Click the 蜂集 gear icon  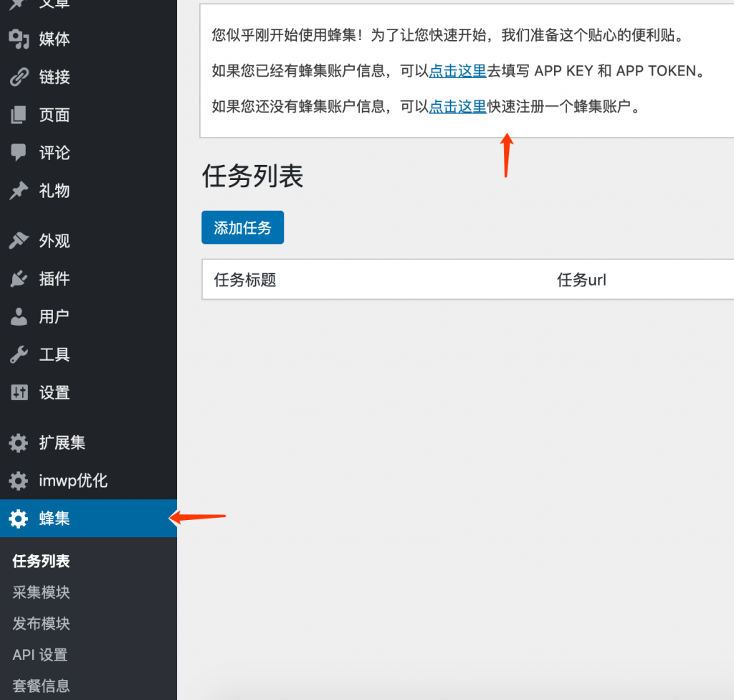point(19,519)
